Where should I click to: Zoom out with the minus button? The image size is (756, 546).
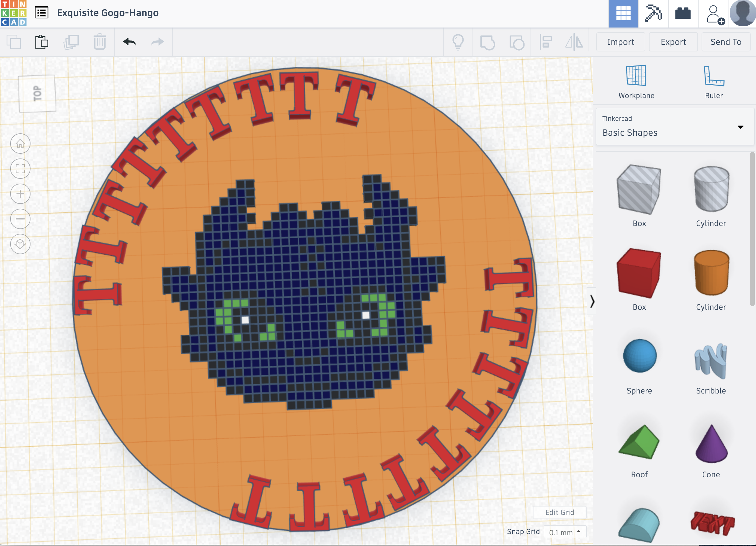point(20,219)
